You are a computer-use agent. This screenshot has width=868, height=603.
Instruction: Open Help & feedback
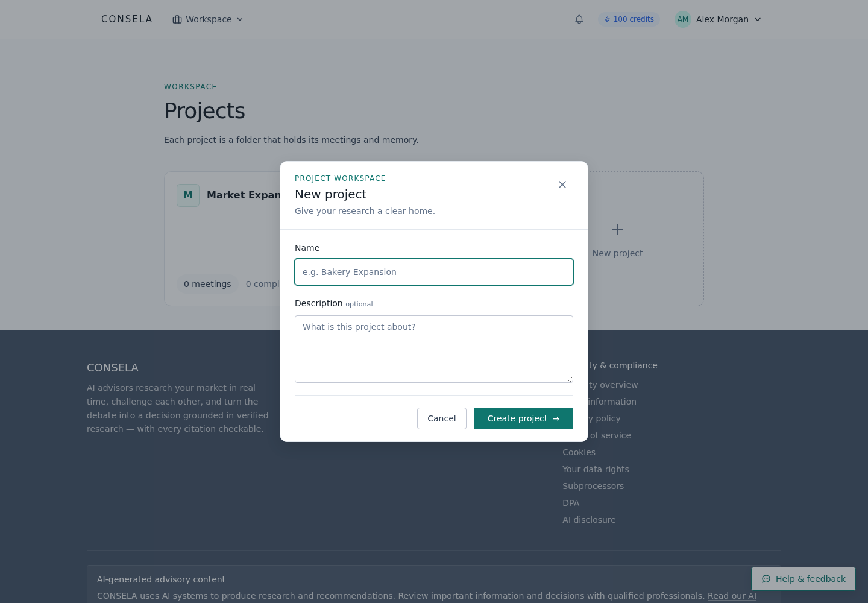point(804,579)
